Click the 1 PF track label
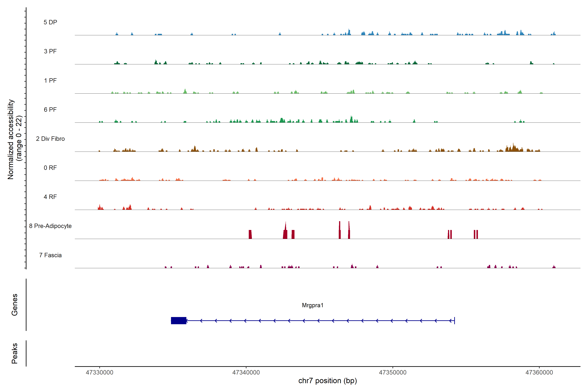588x392 pixels. pos(50,81)
